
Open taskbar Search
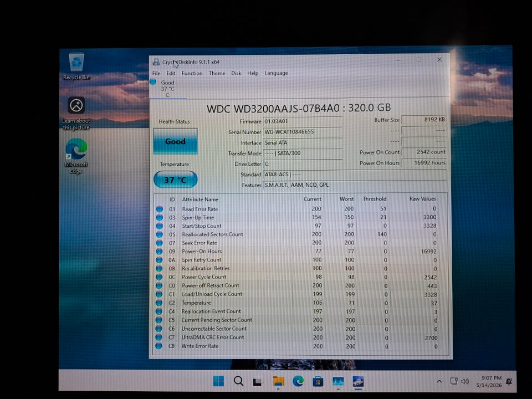pos(238,381)
